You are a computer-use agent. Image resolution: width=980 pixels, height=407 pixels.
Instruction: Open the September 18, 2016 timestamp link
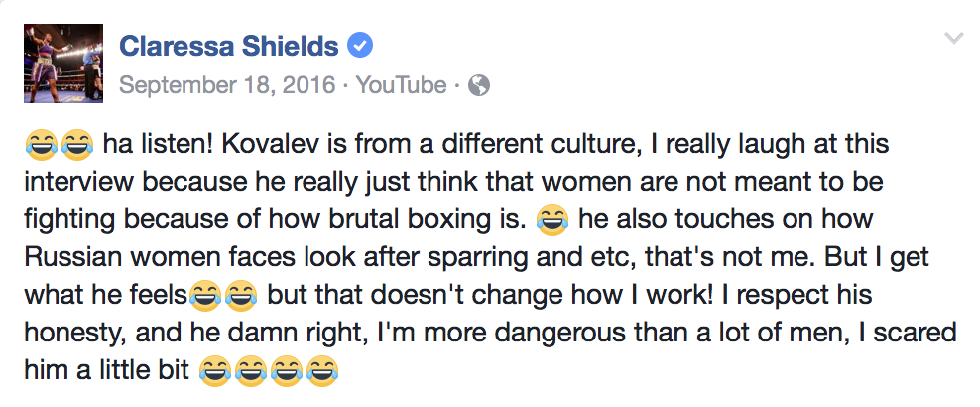(x=226, y=85)
